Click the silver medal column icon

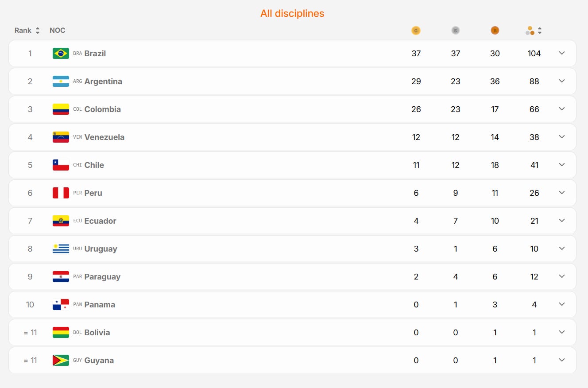[x=456, y=31]
